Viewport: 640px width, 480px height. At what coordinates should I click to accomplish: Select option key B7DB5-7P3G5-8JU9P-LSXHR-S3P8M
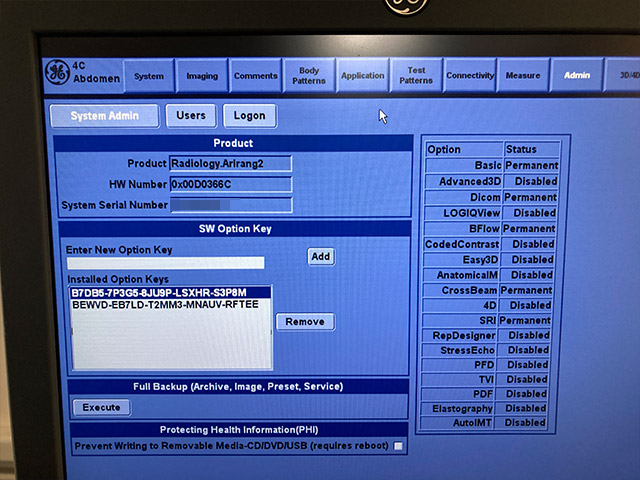coord(171,293)
